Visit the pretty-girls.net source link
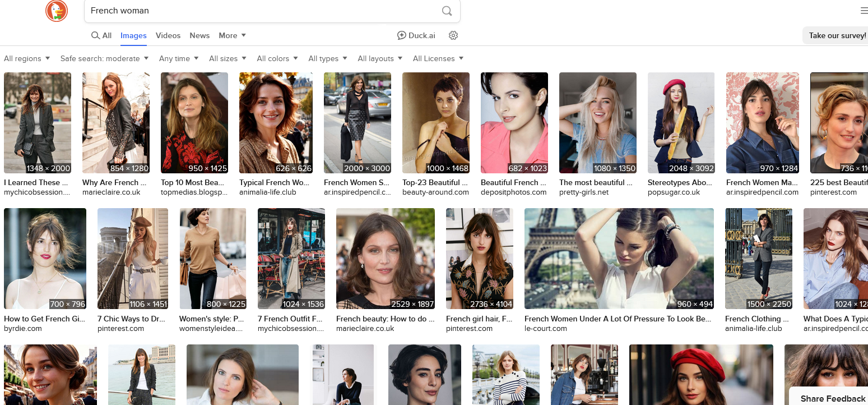Screen dimensions: 868x405 (x=584, y=192)
